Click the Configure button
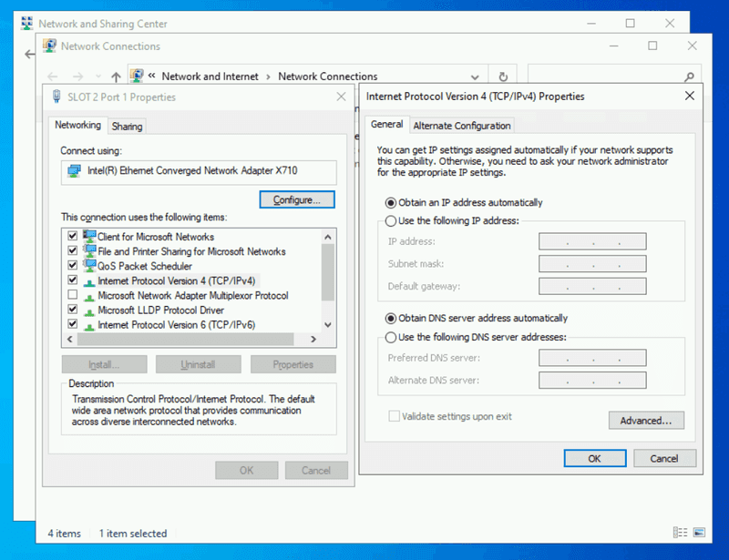 pos(297,199)
